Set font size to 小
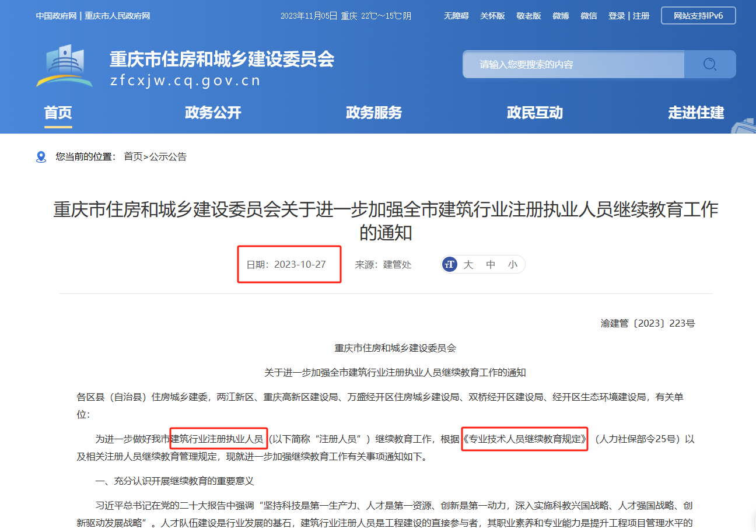Viewport: 756px width, 532px height. [x=512, y=264]
